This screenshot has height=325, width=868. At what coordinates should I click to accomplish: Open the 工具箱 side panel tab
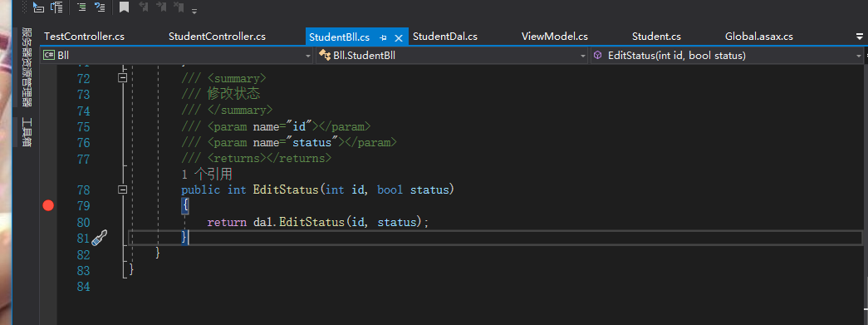click(x=27, y=132)
